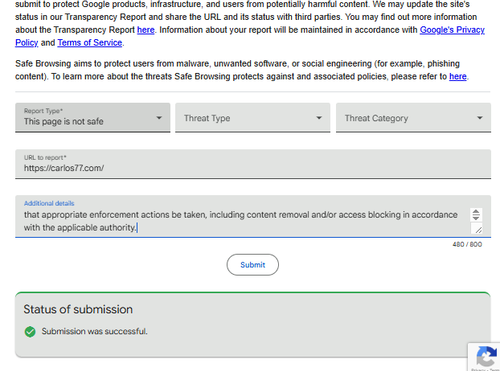Click the 'Status of submission' heading

(x=78, y=309)
